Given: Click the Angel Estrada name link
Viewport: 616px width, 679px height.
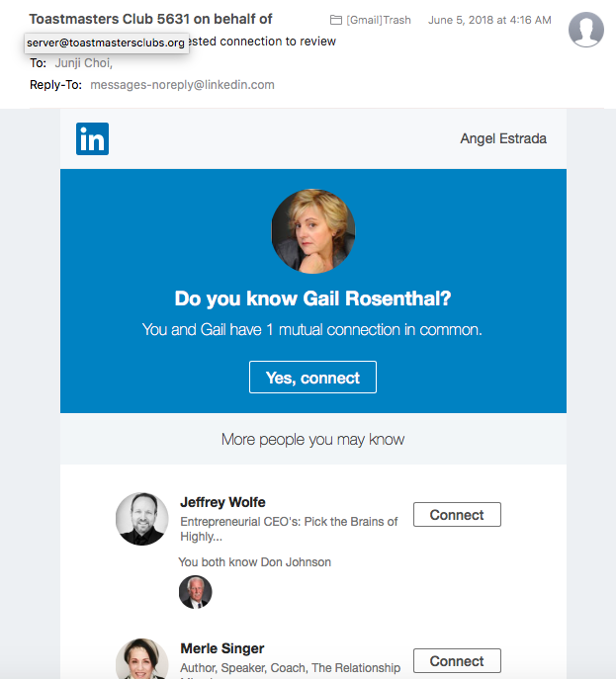Looking at the screenshot, I should click(x=503, y=138).
